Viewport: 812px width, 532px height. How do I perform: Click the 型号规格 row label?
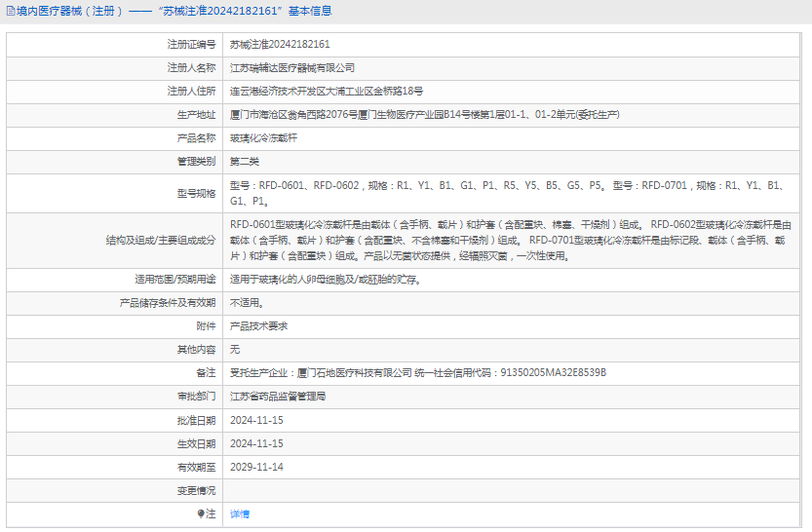pos(196,194)
